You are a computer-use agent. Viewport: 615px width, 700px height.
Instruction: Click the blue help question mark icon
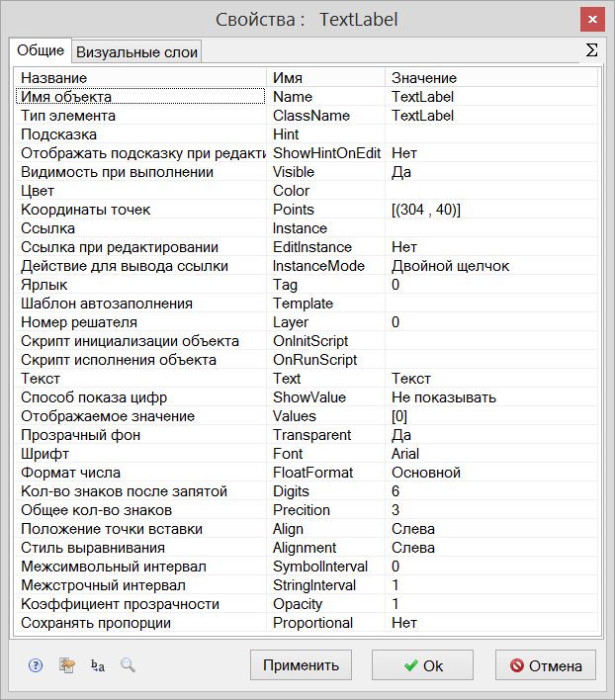point(36,665)
